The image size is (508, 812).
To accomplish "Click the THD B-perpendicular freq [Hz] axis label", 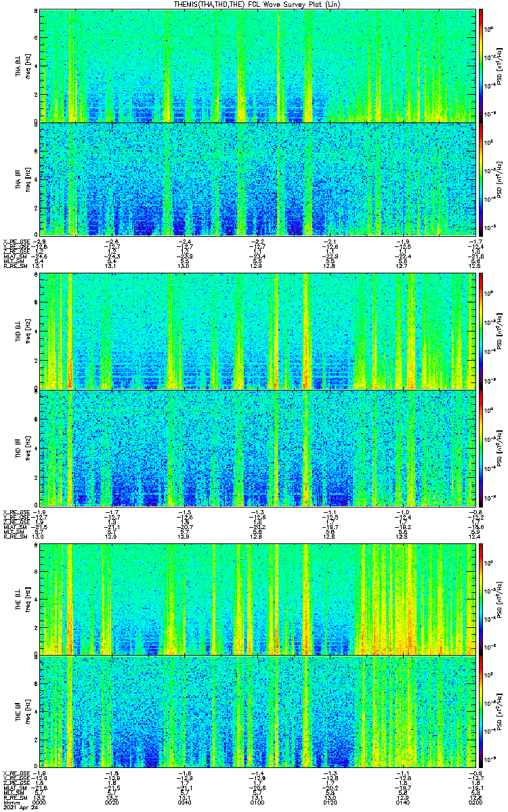I will 27,331.
